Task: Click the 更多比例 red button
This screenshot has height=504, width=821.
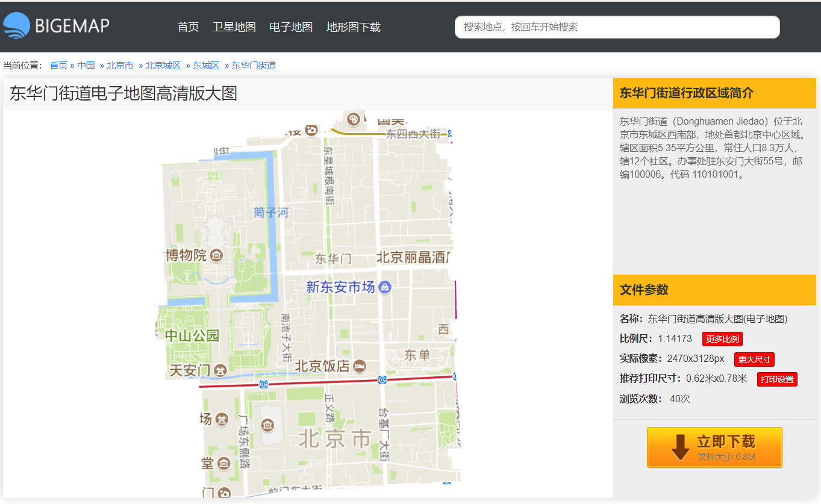Action: pyautogui.click(x=722, y=339)
